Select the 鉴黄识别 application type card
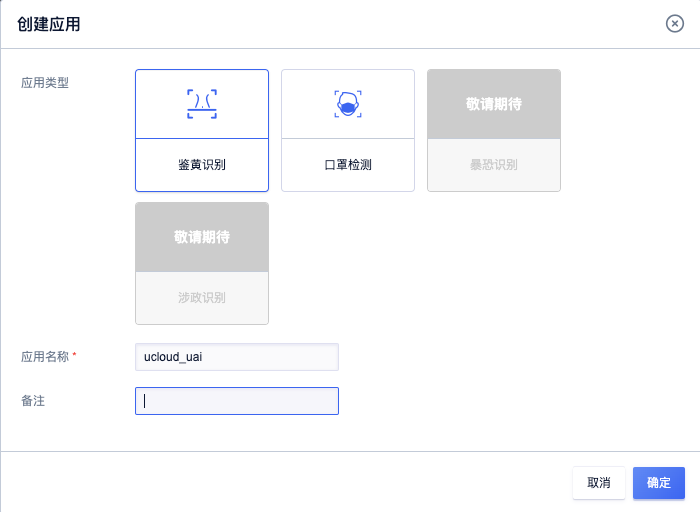700x512 pixels. 202,130
